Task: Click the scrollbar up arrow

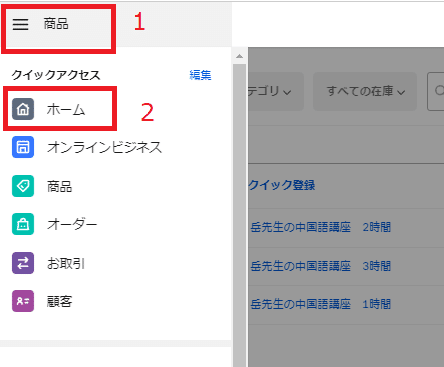Action: tap(239, 56)
